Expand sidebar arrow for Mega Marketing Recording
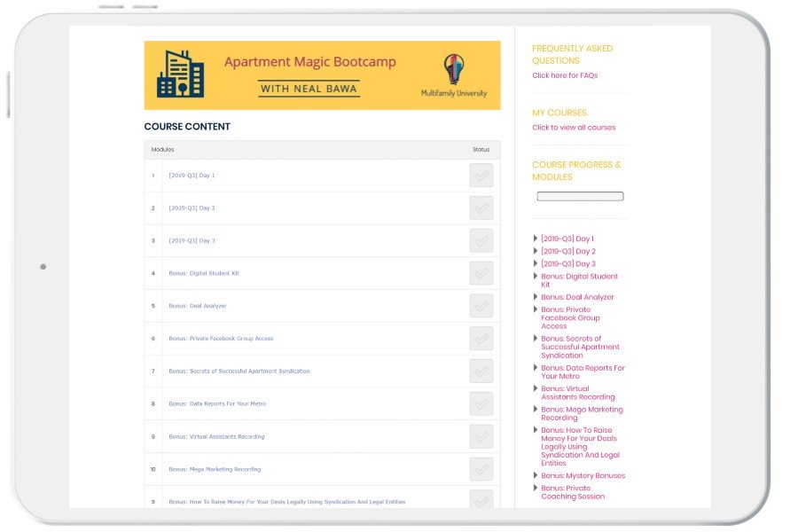 (x=535, y=410)
